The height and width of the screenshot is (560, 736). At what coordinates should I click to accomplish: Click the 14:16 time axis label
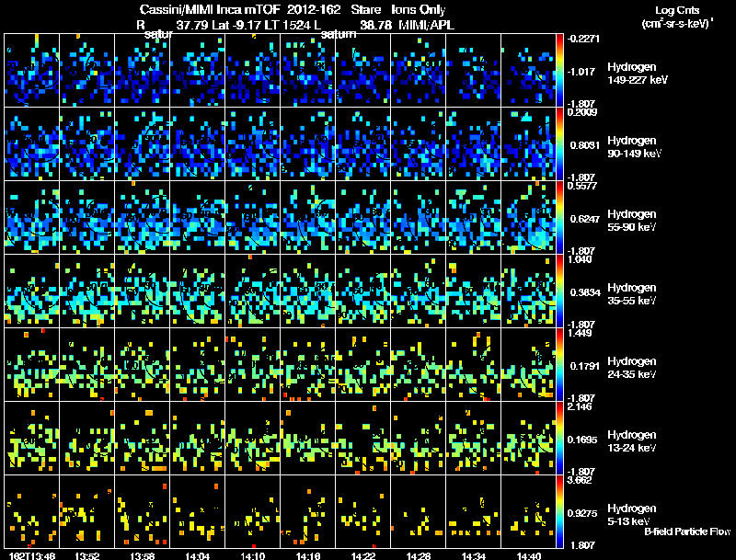(307, 555)
